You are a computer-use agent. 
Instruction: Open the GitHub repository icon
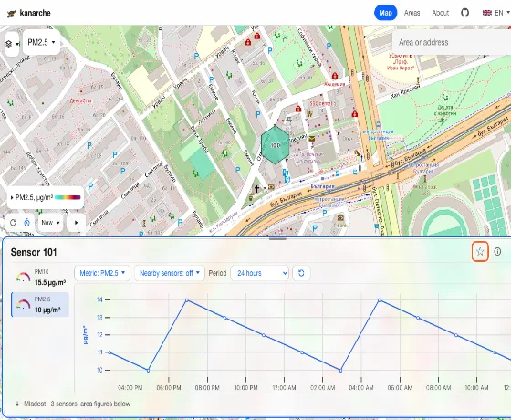pos(464,13)
